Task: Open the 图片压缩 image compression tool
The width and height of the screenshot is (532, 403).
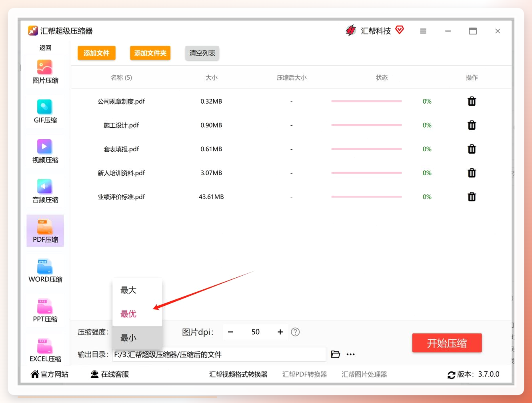Action: 45,72
